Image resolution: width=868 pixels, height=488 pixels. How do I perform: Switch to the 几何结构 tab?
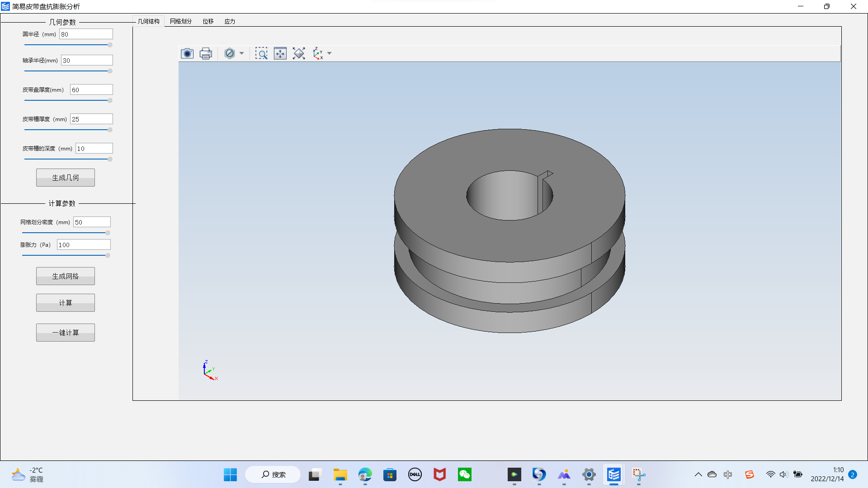(148, 21)
